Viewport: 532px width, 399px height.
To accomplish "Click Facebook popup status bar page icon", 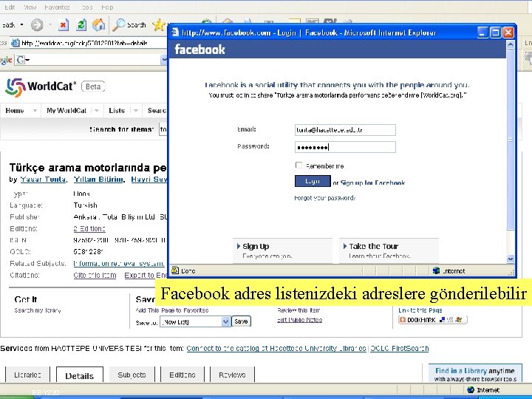I will click(x=175, y=270).
